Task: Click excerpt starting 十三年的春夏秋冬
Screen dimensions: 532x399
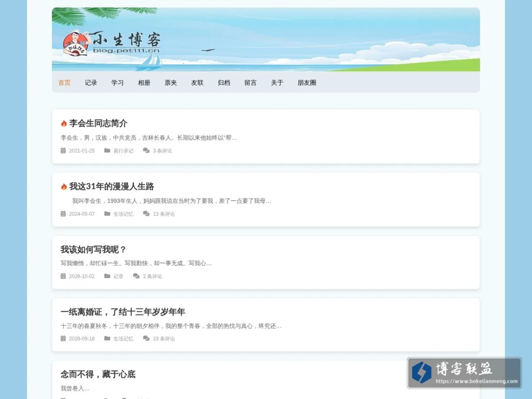Action: tap(171, 326)
